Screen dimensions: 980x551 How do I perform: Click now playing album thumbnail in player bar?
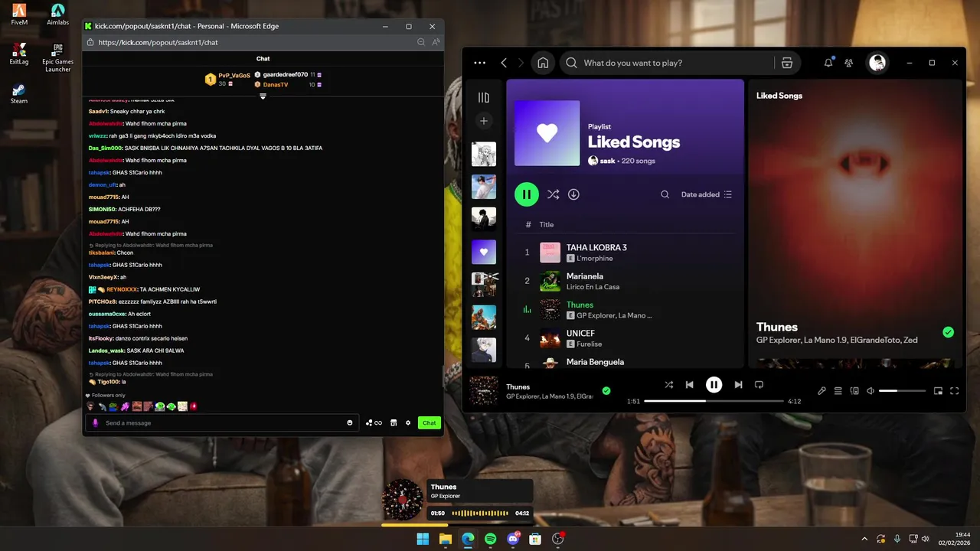tap(484, 390)
